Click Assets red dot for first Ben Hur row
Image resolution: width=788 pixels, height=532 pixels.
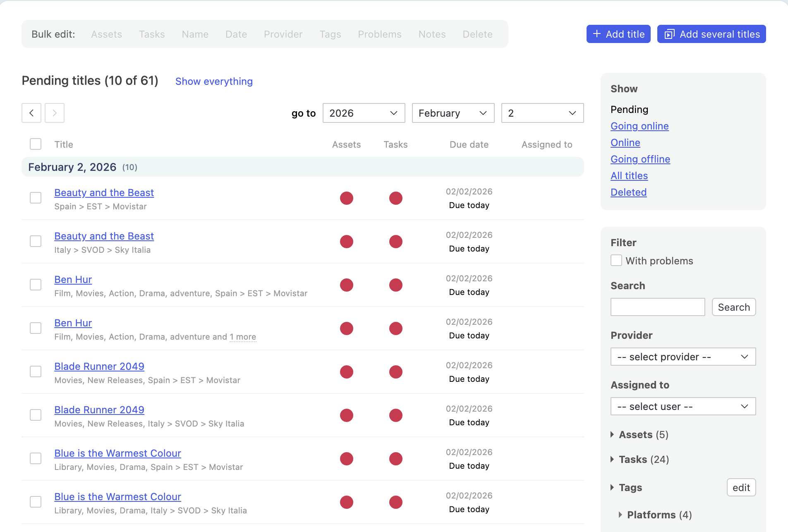[x=347, y=285]
